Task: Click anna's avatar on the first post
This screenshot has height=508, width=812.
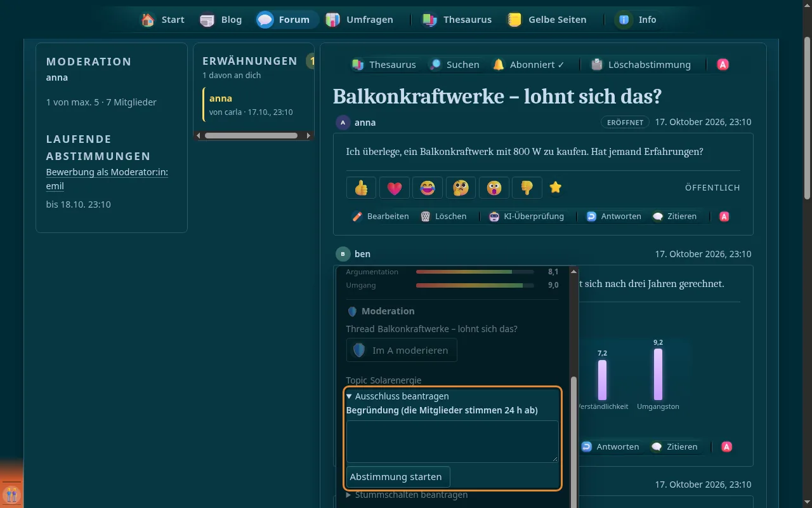Action: 343,123
